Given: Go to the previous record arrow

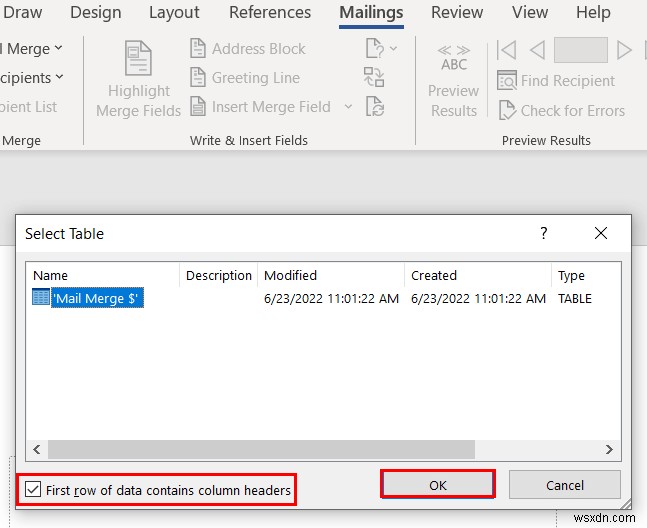Looking at the screenshot, I should 537,50.
